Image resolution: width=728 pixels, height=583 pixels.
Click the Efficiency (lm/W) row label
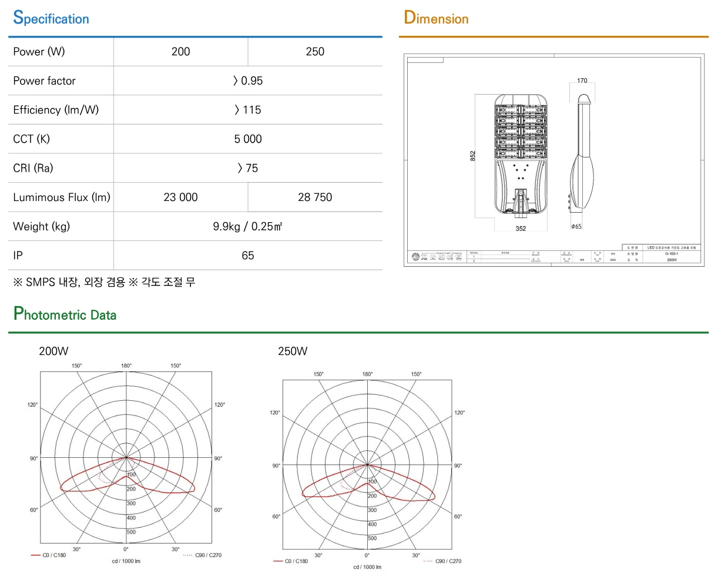[x=56, y=110]
